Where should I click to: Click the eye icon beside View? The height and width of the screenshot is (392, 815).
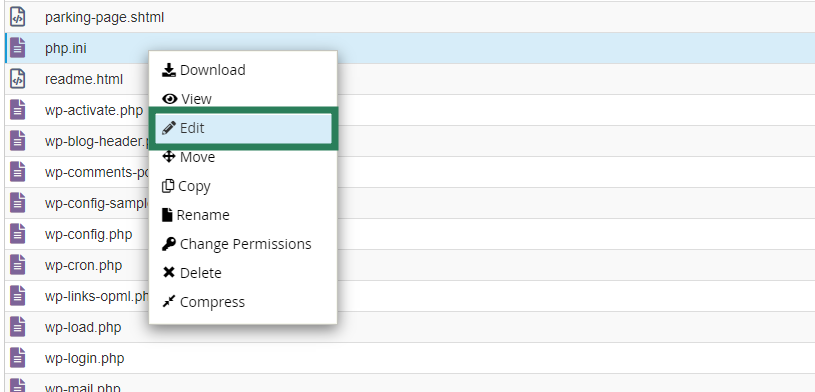169,99
